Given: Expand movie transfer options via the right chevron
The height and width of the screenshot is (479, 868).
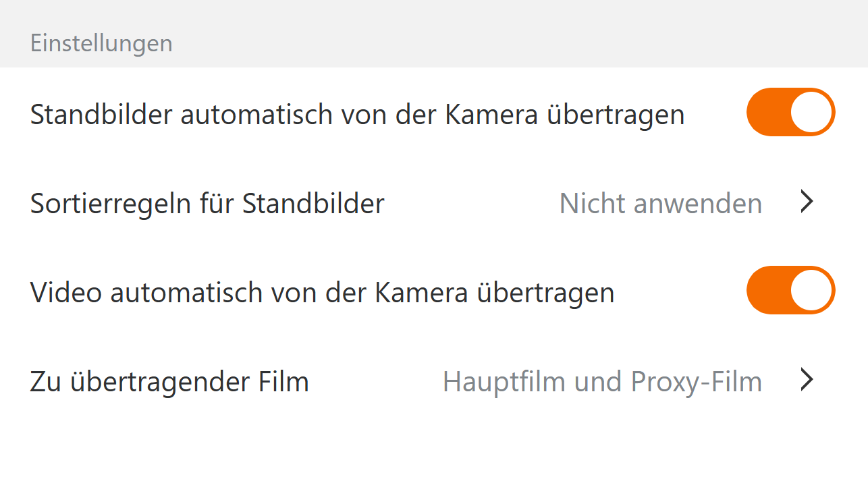Looking at the screenshot, I should (807, 381).
